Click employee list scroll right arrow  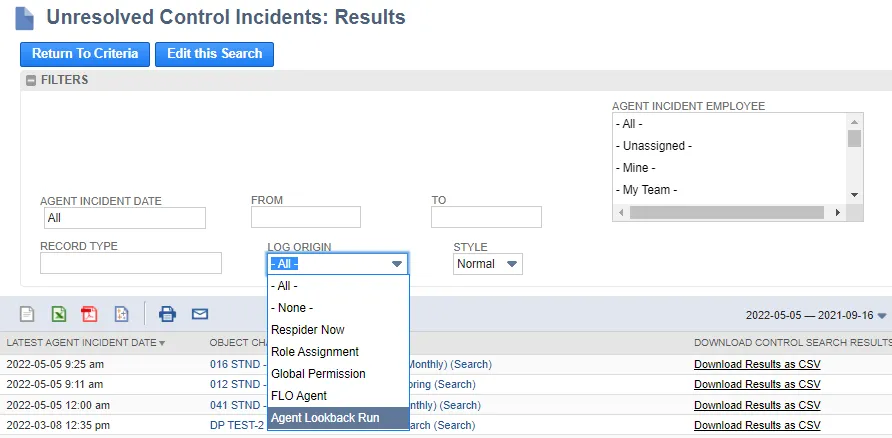(x=838, y=212)
